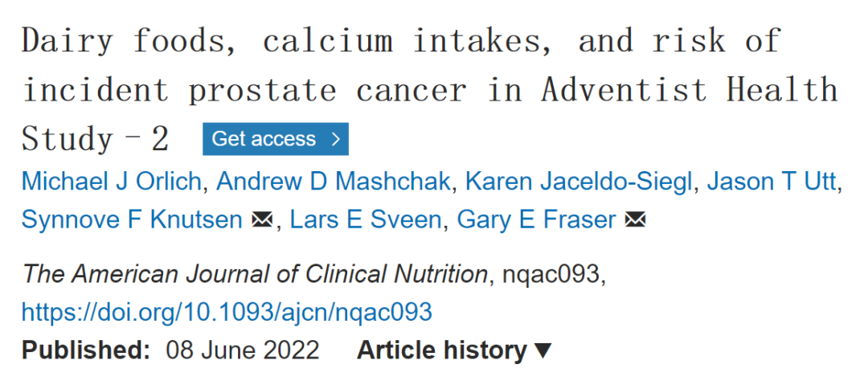The height and width of the screenshot is (385, 868).
Task: Click envelope icon beside Gary E Fraser
Action: (635, 221)
